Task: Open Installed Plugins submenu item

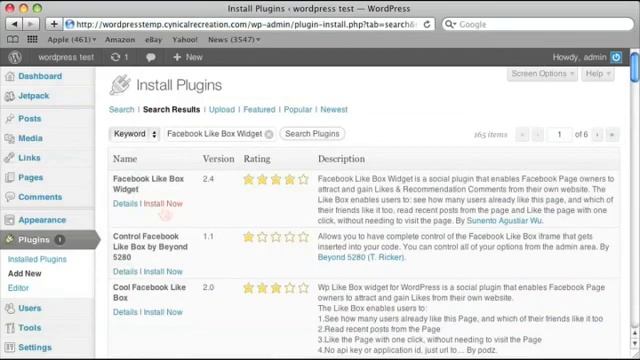Action: [x=37, y=259]
